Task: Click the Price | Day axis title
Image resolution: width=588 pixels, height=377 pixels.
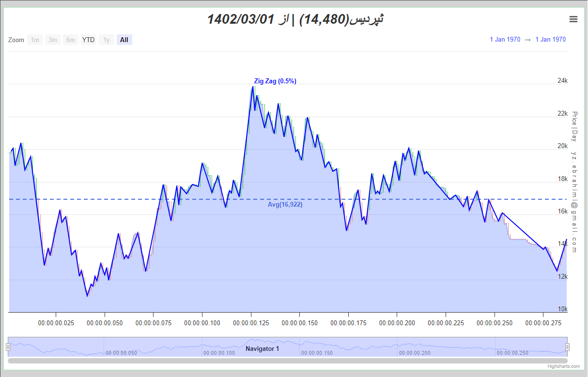Action: coord(574,126)
